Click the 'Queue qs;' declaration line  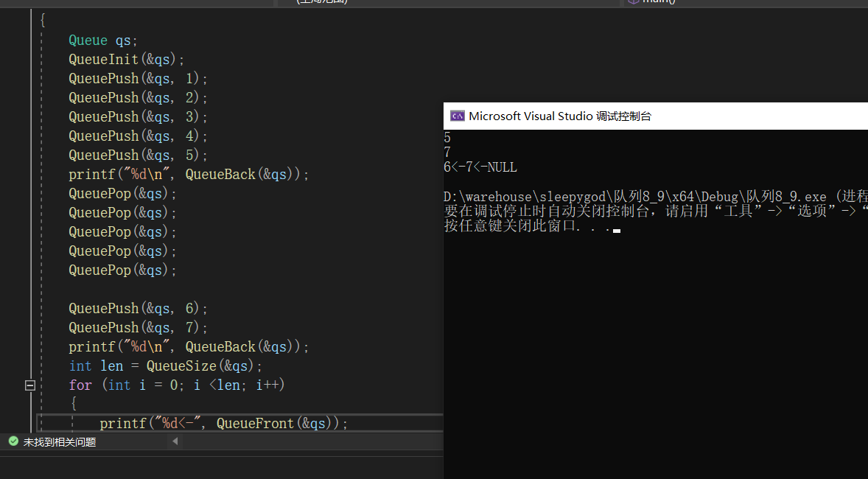pyautogui.click(x=103, y=41)
